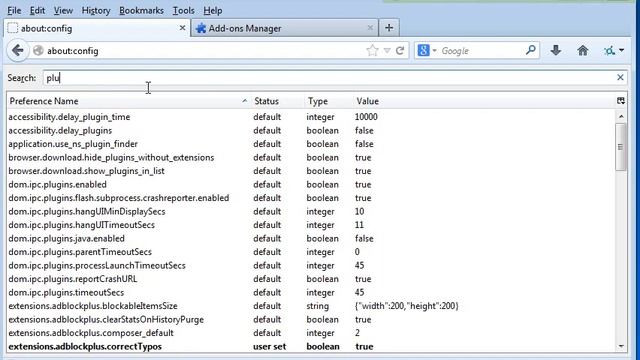Viewport: 640px width, 360px height.
Task: Select extensions.adblockplus.composer_default row
Action: [x=311, y=333]
